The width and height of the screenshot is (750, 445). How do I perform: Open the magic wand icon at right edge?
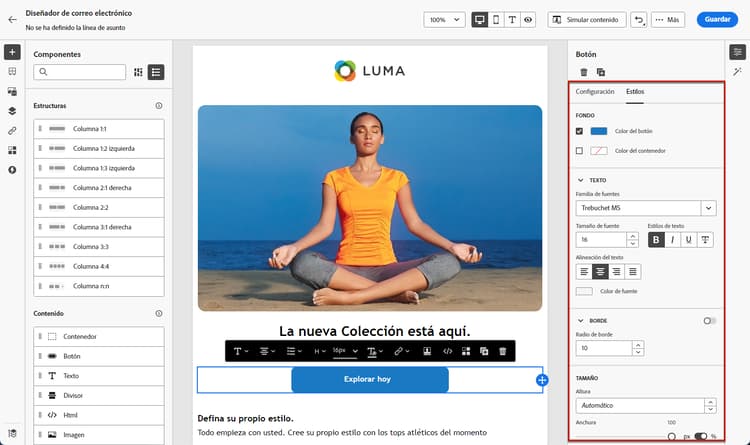737,72
